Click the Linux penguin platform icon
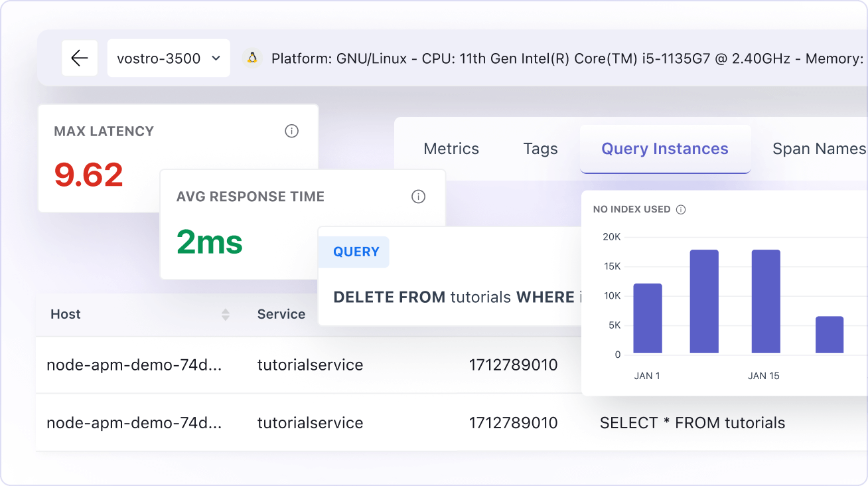Image resolution: width=868 pixels, height=486 pixels. tap(253, 58)
